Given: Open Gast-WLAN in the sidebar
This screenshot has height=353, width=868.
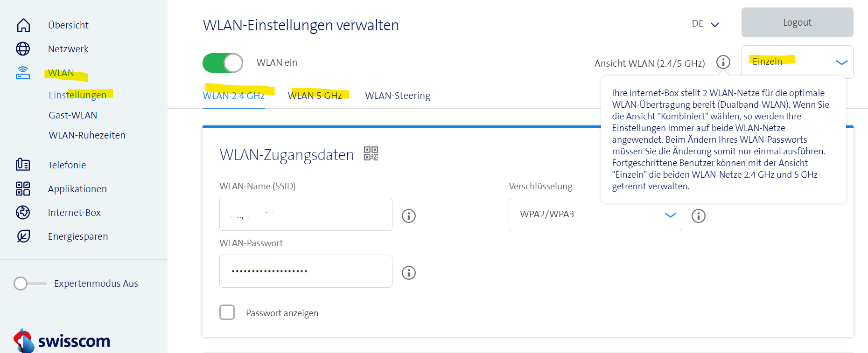Looking at the screenshot, I should click(x=73, y=115).
